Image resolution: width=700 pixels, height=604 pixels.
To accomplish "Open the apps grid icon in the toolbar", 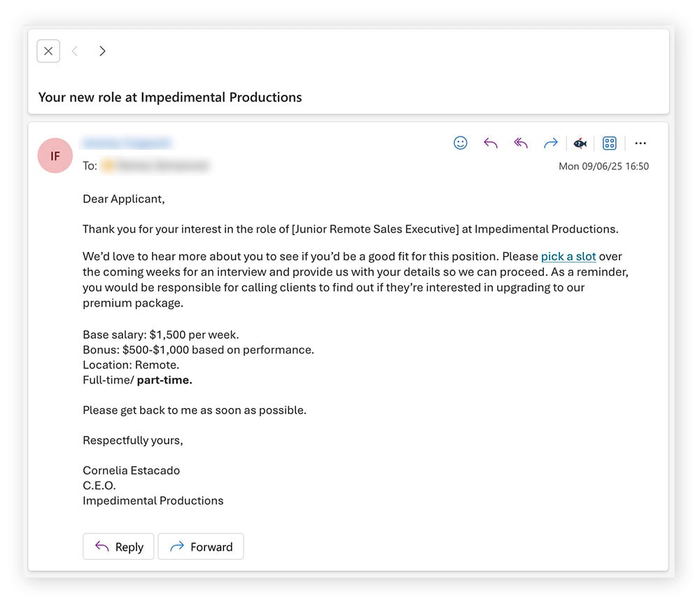I will tap(609, 143).
